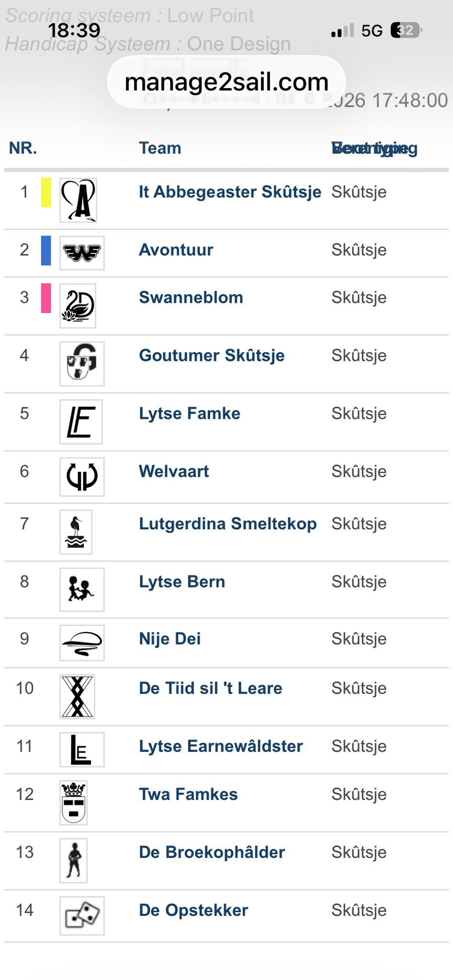Screen dimensions: 453x980
Task: Open the Lytse Famke LF logo
Action: 81,422
